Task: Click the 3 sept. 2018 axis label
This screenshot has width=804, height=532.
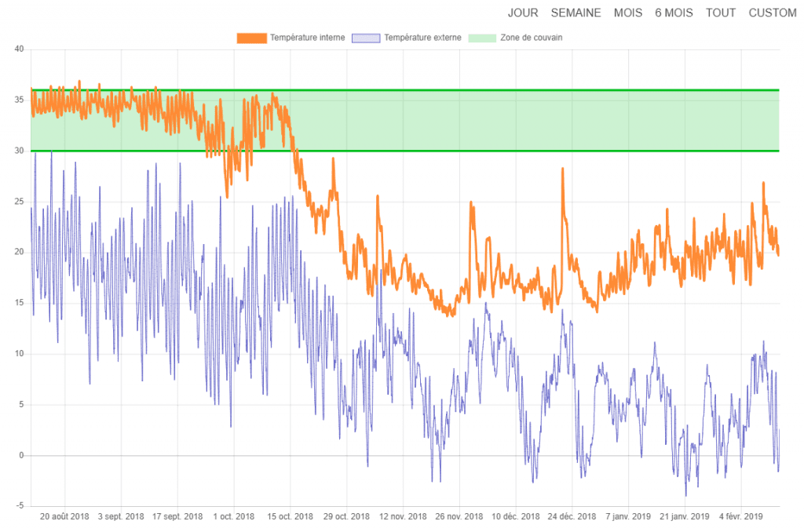Action: click(121, 516)
